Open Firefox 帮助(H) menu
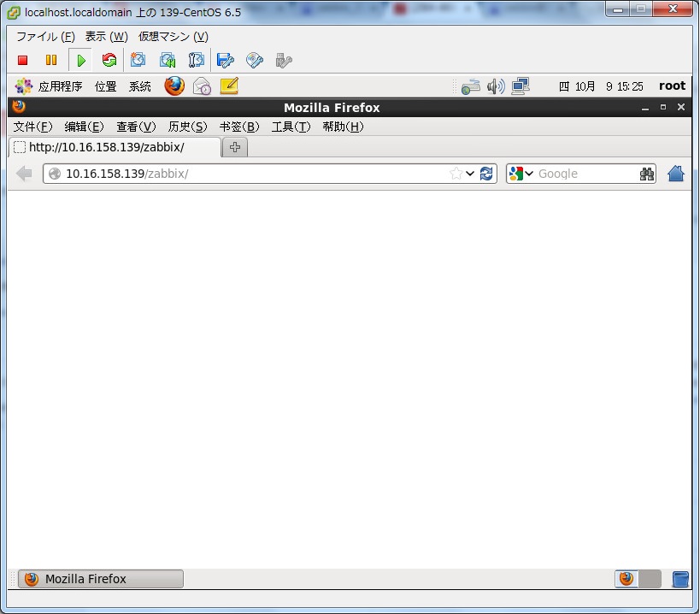This screenshot has width=700, height=614. (343, 127)
